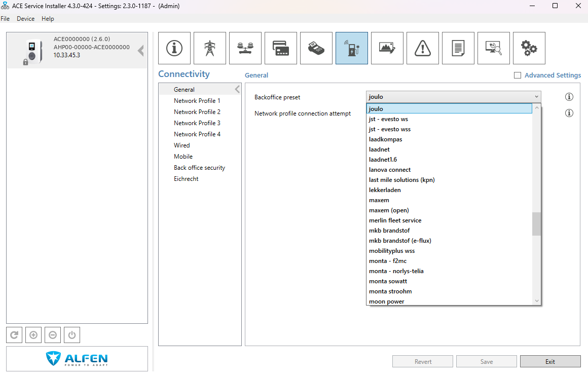The image size is (588, 377).
Task: Click the add device plus button
Action: tap(33, 335)
